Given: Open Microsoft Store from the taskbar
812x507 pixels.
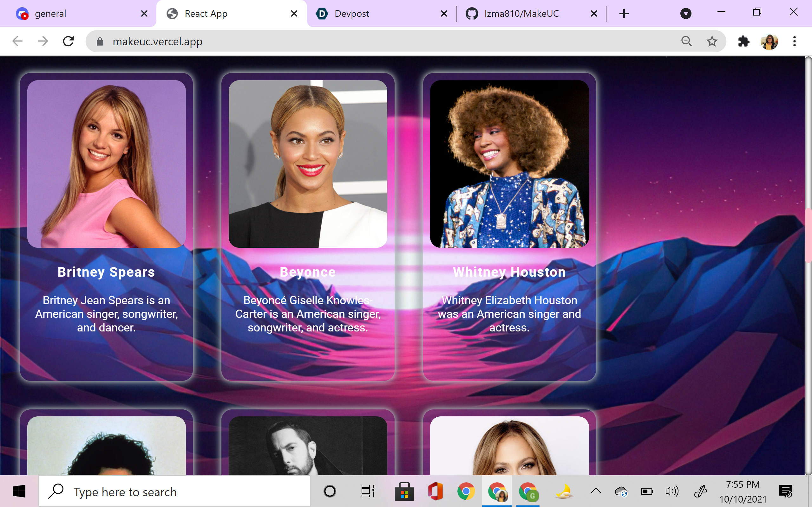Looking at the screenshot, I should click(x=404, y=491).
